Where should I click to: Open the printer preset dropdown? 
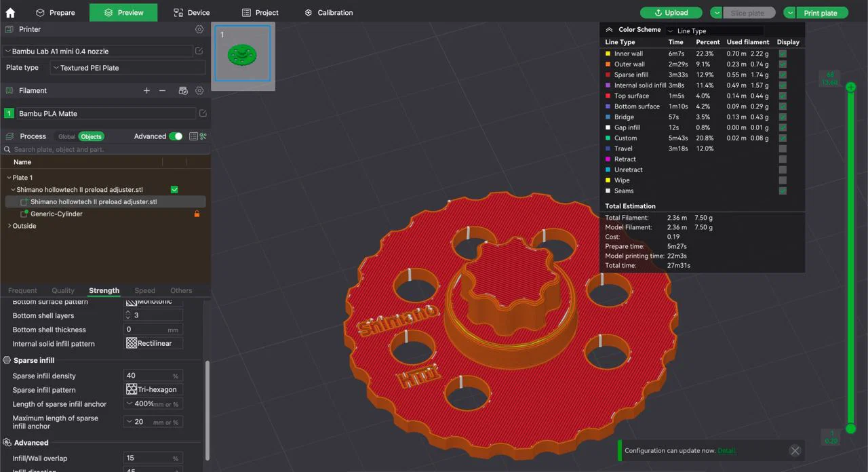pos(98,51)
